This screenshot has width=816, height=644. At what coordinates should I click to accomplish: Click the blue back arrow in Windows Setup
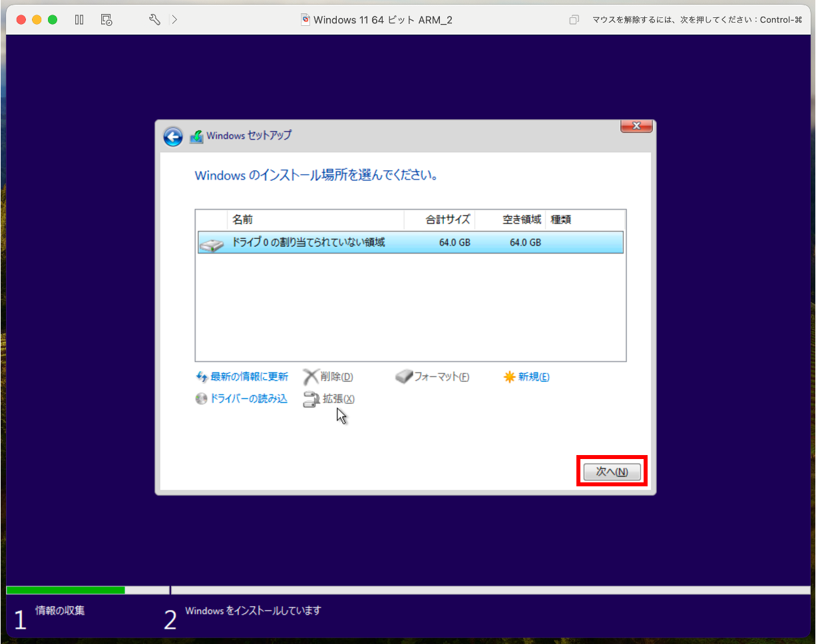coord(173,136)
